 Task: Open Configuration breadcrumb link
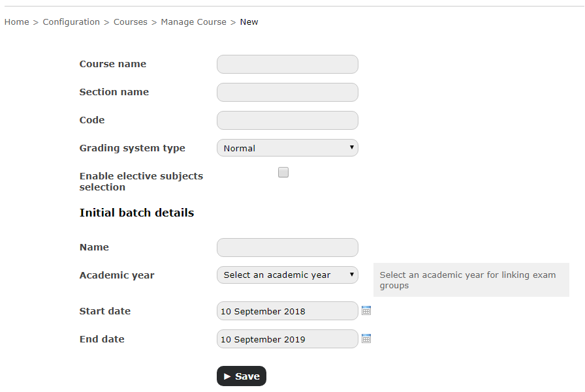click(71, 22)
